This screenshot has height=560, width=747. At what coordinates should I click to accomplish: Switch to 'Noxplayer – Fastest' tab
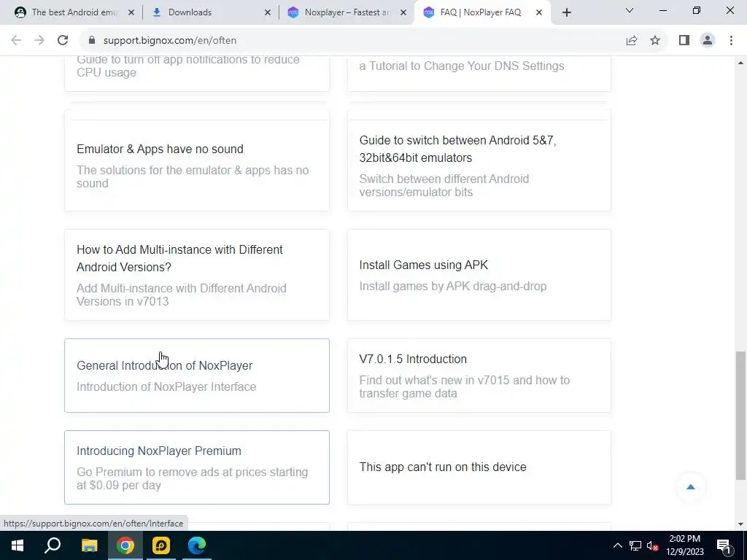pos(347,12)
